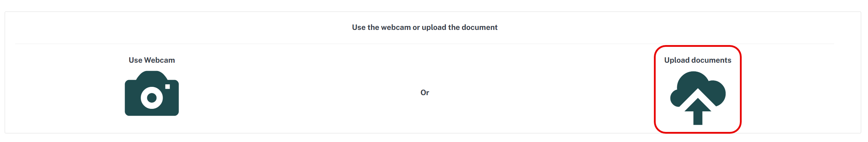
Task: Click the 'Use the webcam or upload the document' heading
Action: click(x=425, y=27)
